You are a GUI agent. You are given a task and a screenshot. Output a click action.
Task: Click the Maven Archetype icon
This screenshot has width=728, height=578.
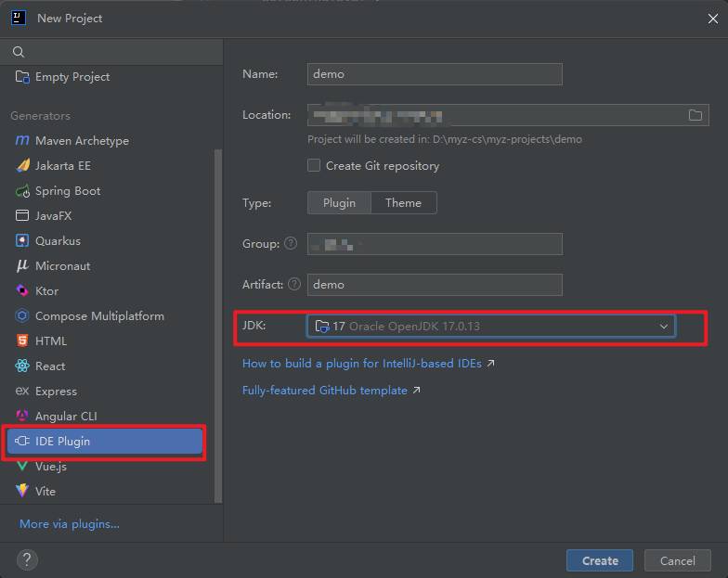(x=22, y=140)
